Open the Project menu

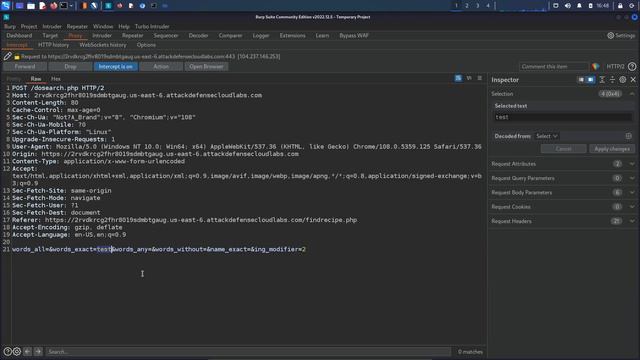coord(29,27)
